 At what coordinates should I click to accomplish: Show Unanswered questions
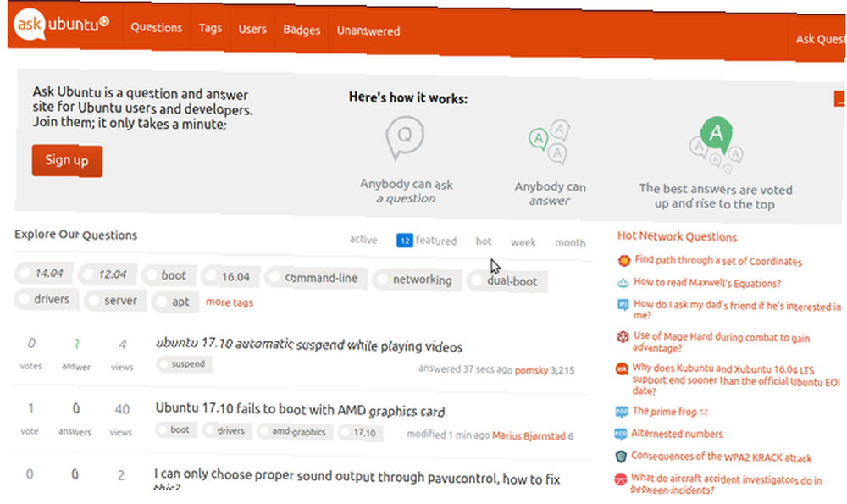[x=368, y=31]
